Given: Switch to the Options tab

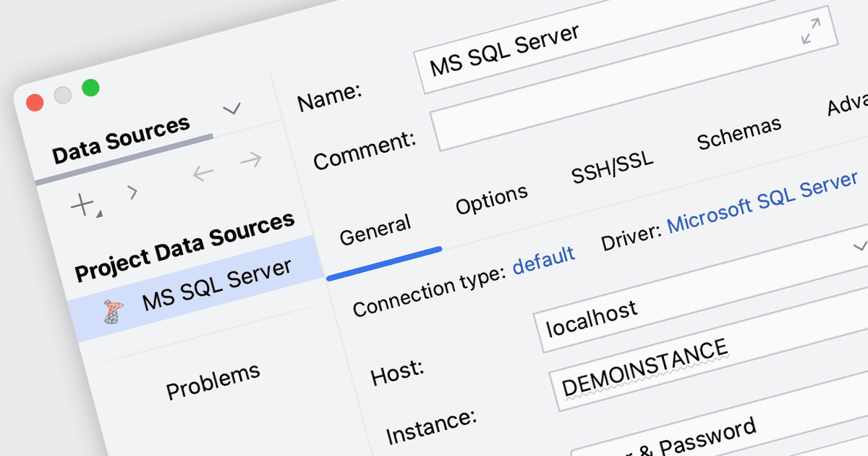Looking at the screenshot, I should [492, 199].
